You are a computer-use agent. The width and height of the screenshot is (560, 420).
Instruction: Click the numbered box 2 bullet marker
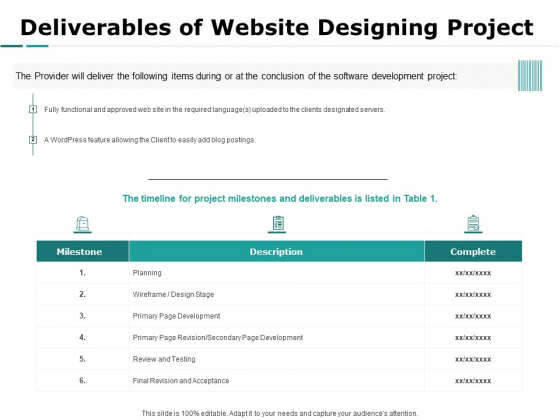(x=33, y=140)
